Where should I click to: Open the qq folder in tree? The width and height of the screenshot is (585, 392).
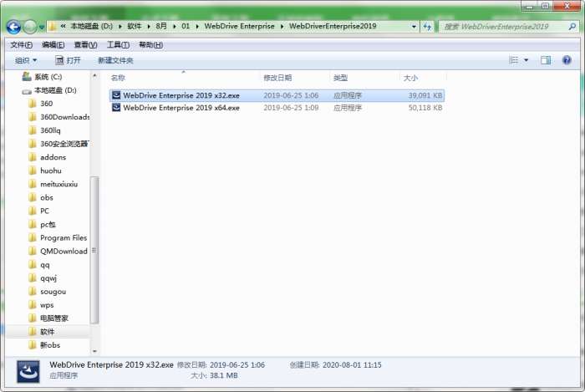pos(38,265)
